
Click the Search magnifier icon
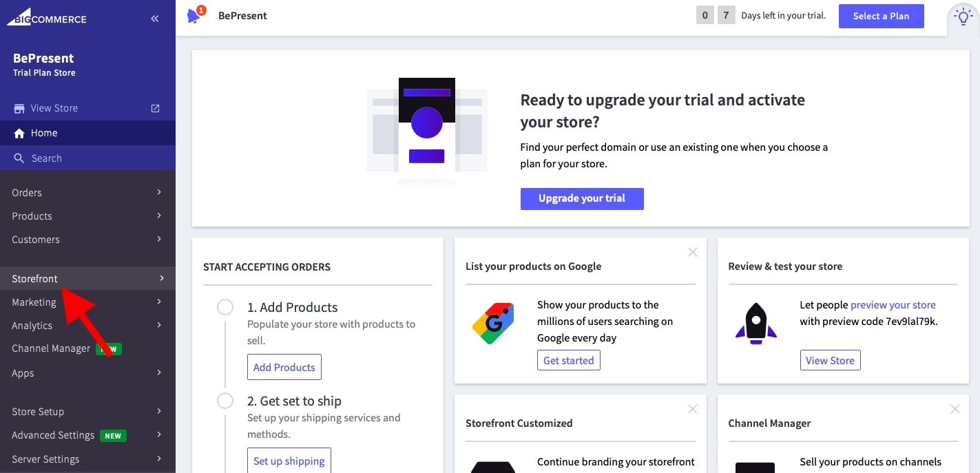point(19,158)
